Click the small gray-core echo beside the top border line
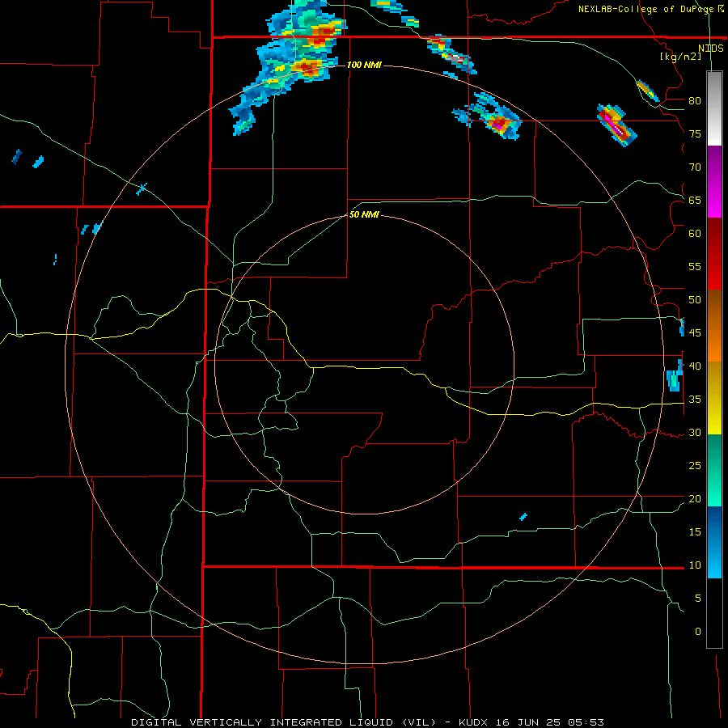This screenshot has width=728, height=728. point(451,55)
